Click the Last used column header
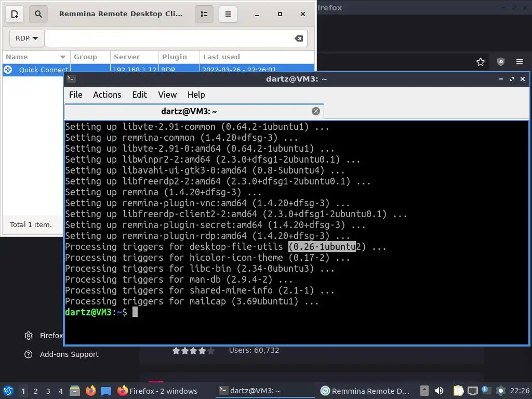Viewport: 532px width, 399px height. coord(257,57)
